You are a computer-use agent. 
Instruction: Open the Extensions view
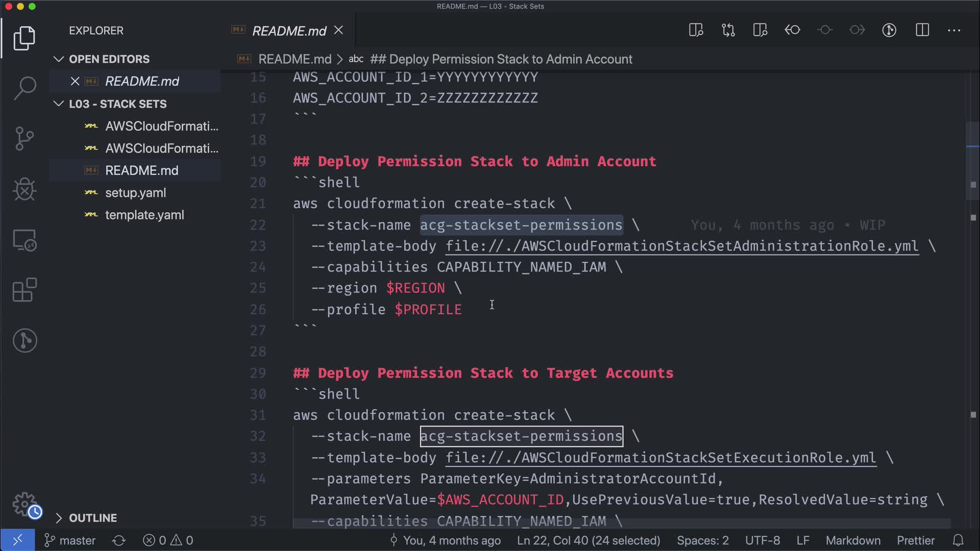pos(24,290)
